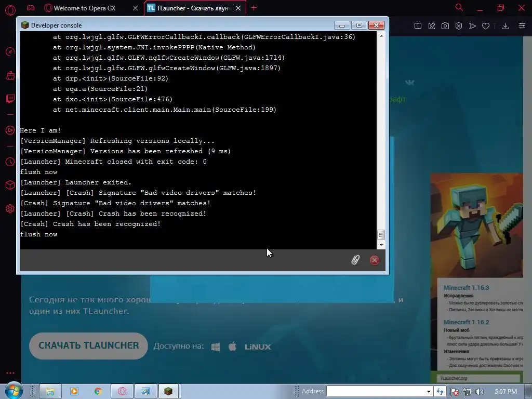Open network icon in system tray

(467, 392)
